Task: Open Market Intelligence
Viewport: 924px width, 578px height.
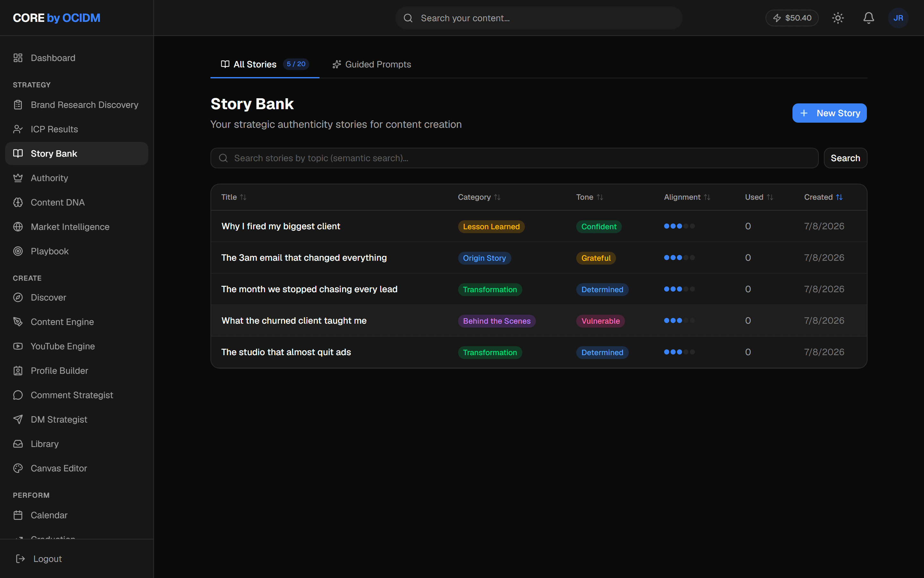Action: tap(76, 227)
